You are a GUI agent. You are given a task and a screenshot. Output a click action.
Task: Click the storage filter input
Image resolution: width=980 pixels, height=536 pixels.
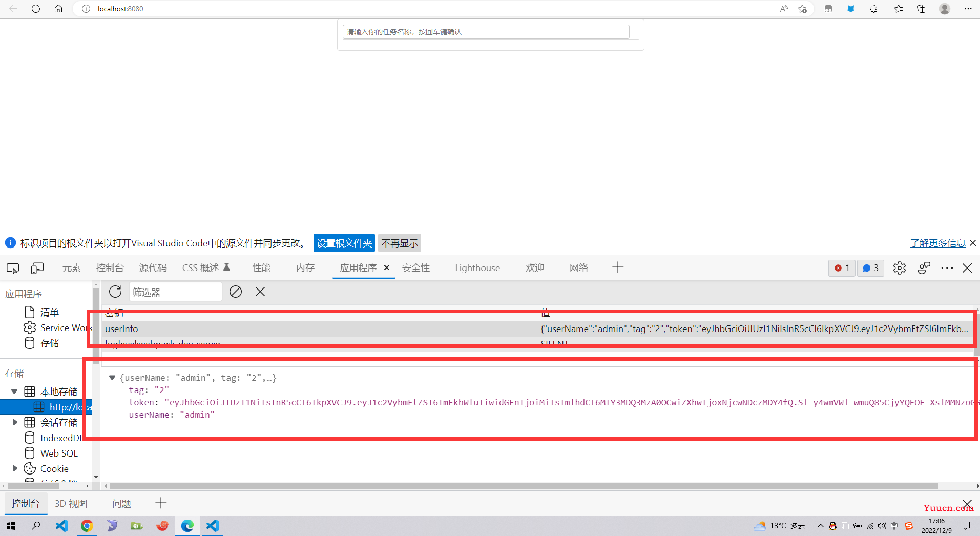click(175, 292)
